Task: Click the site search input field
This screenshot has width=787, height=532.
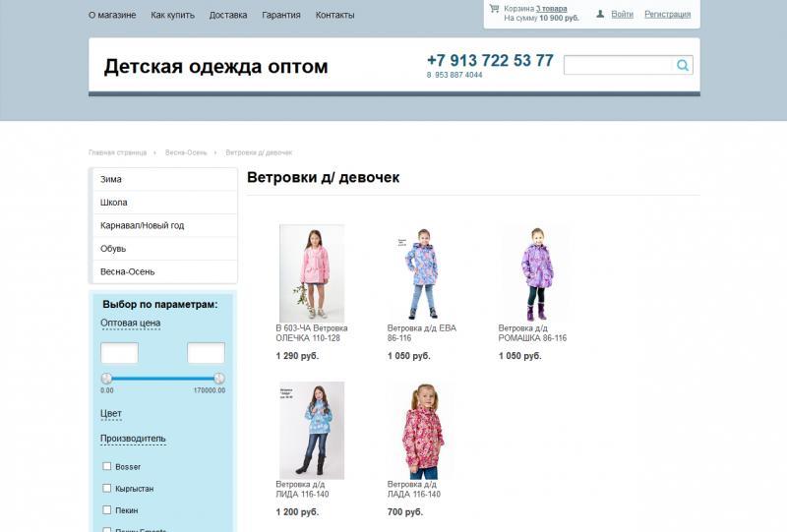Action: pyautogui.click(x=618, y=66)
